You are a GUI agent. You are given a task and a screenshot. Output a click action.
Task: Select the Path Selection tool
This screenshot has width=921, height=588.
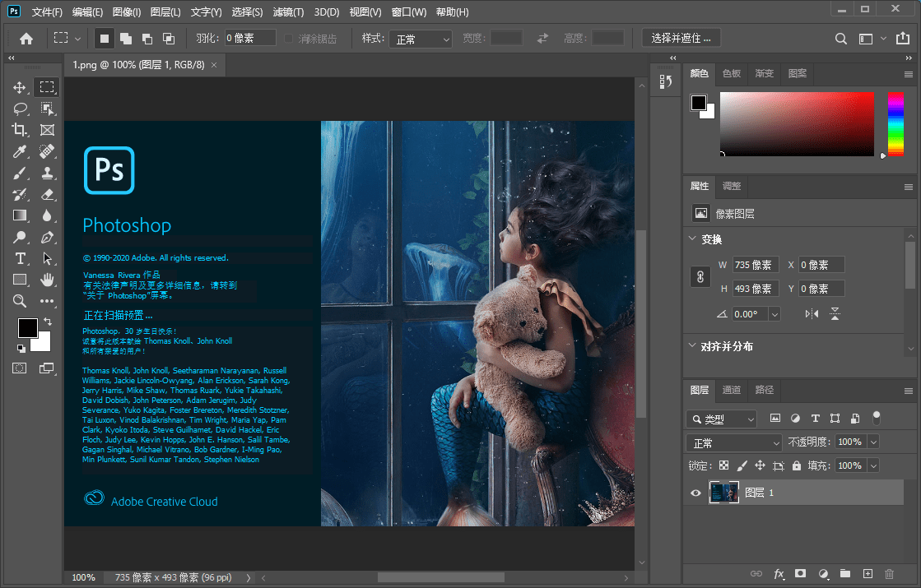click(x=47, y=258)
